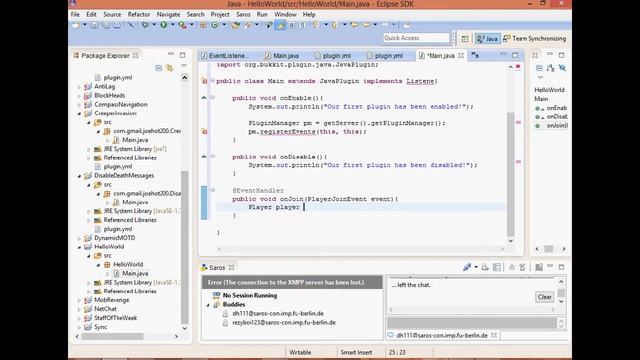
Task: Toggle Outline alphabetical sort
Action: [551, 68]
